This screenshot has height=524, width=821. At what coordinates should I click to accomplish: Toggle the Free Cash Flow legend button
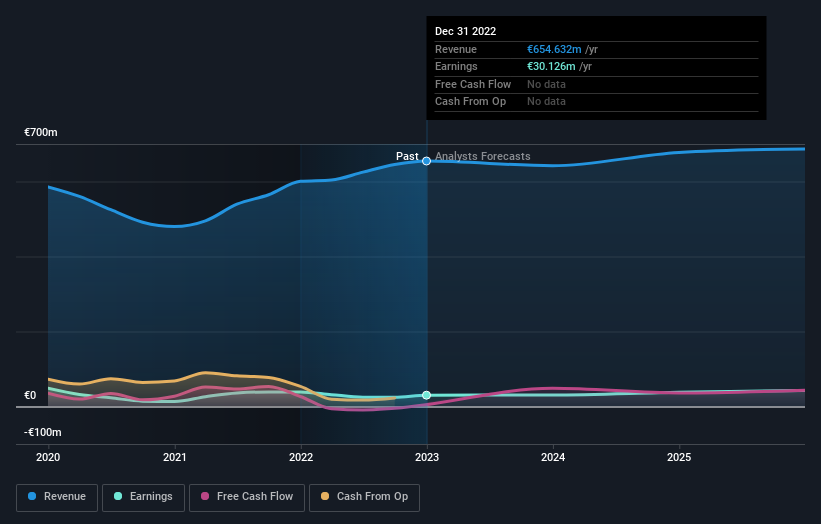[247, 497]
